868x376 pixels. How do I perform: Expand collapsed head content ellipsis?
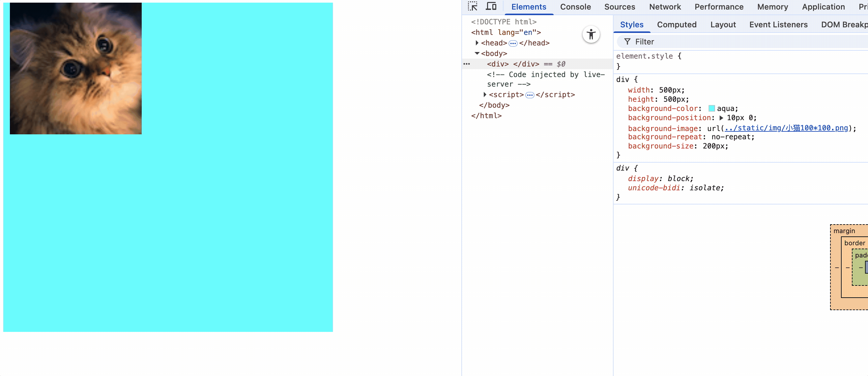click(513, 43)
